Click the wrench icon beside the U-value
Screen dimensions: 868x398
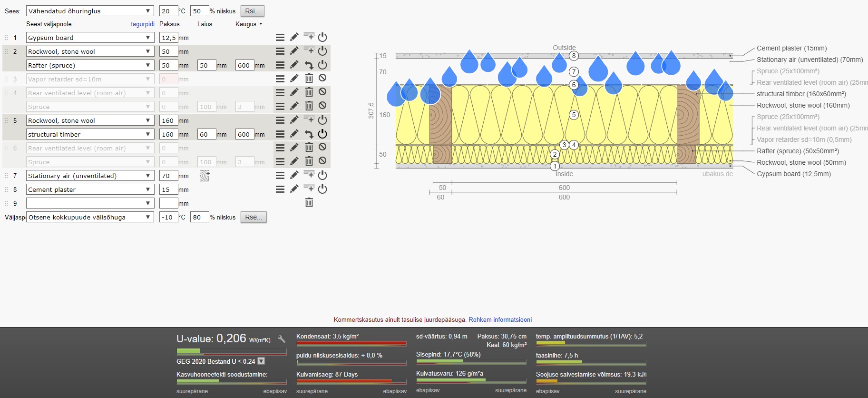point(282,339)
